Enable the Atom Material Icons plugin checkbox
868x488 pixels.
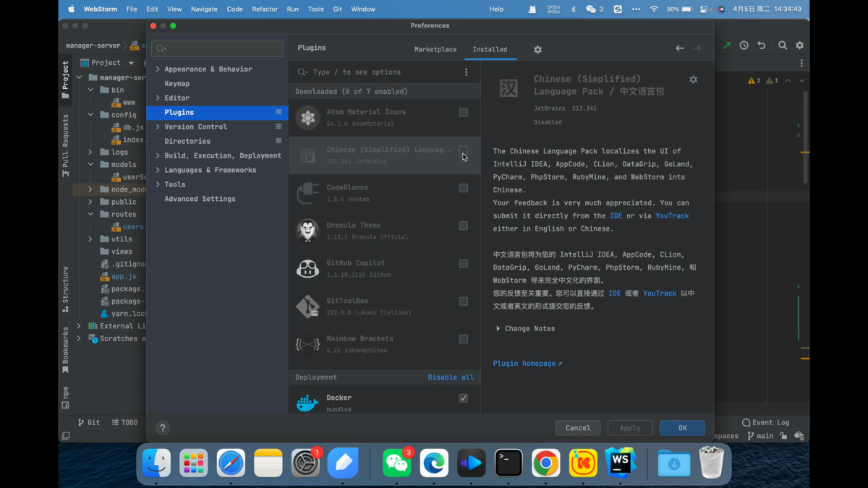click(x=464, y=113)
